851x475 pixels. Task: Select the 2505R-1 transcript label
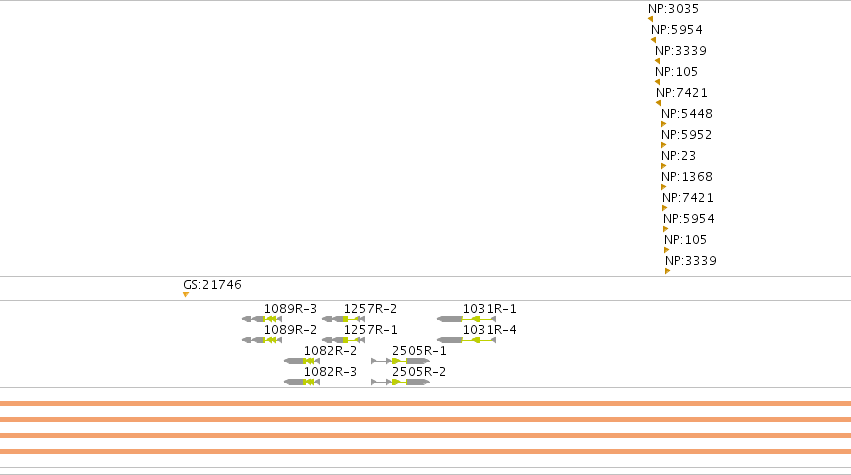(419, 351)
